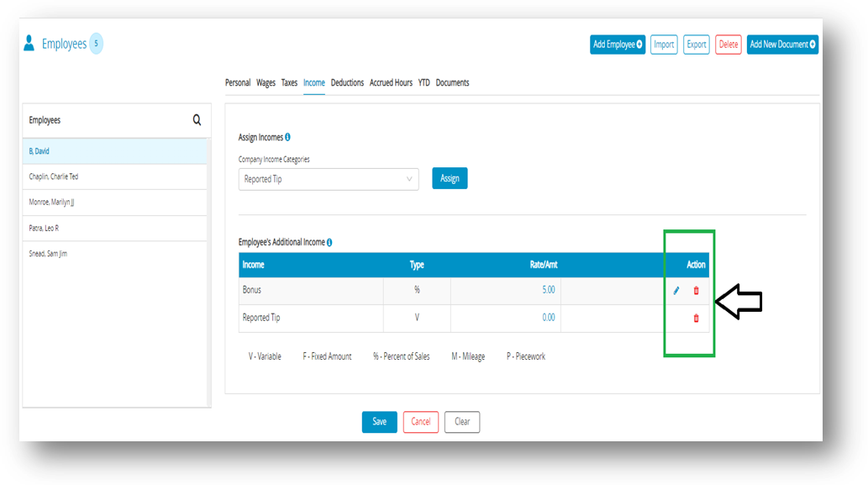Click the Add New Document button
868x485 pixels.
point(782,45)
